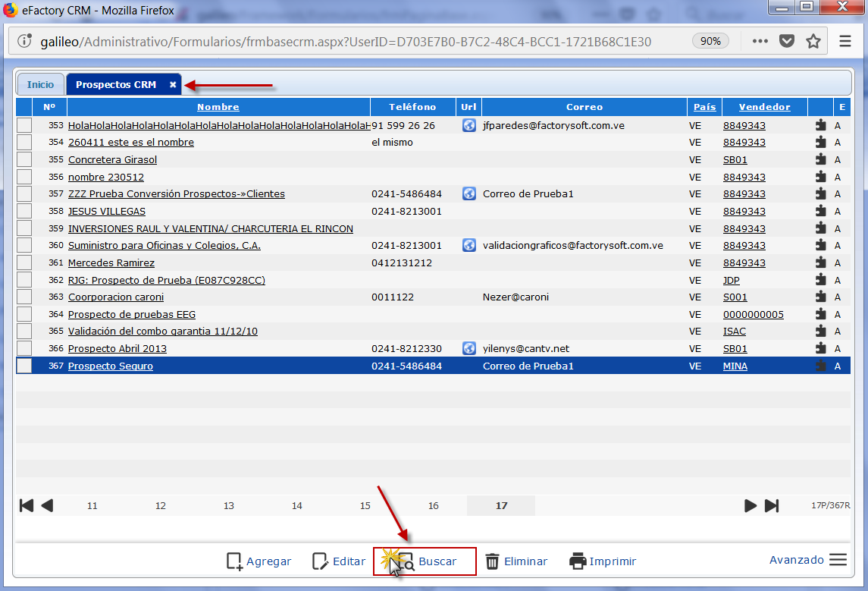
Task: Open the URL globe icon for row 357
Action: pos(469,194)
